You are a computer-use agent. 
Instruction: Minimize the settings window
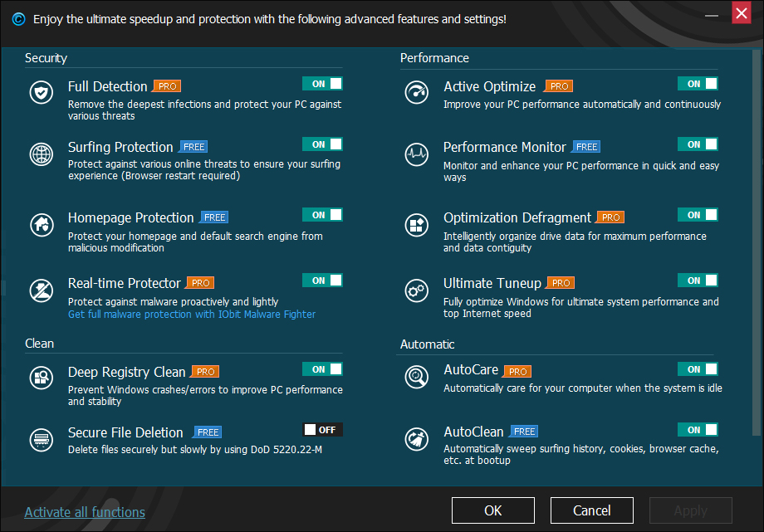click(712, 15)
